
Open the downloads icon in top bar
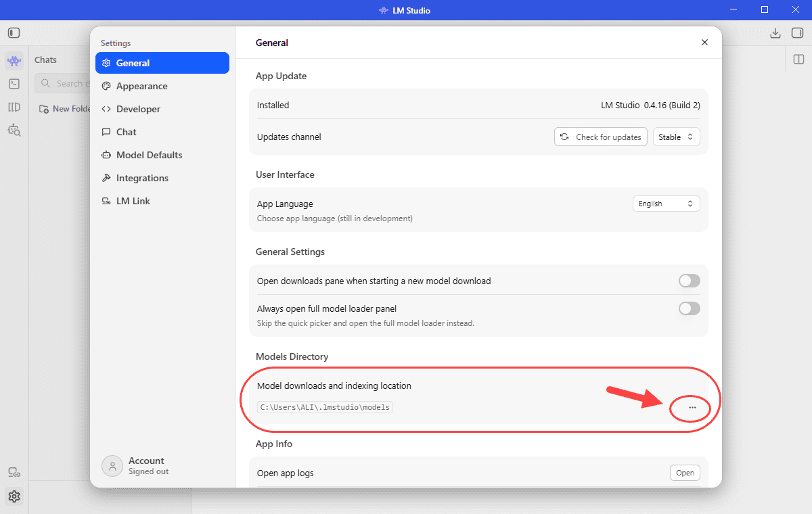[775, 33]
